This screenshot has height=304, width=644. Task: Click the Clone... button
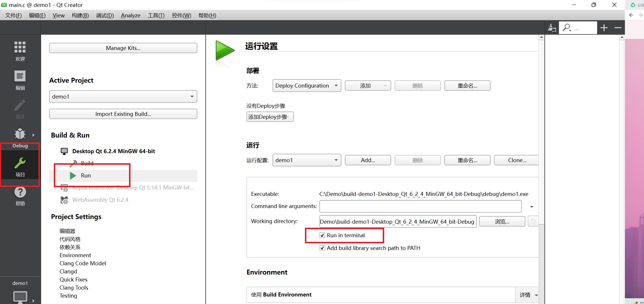tap(517, 160)
